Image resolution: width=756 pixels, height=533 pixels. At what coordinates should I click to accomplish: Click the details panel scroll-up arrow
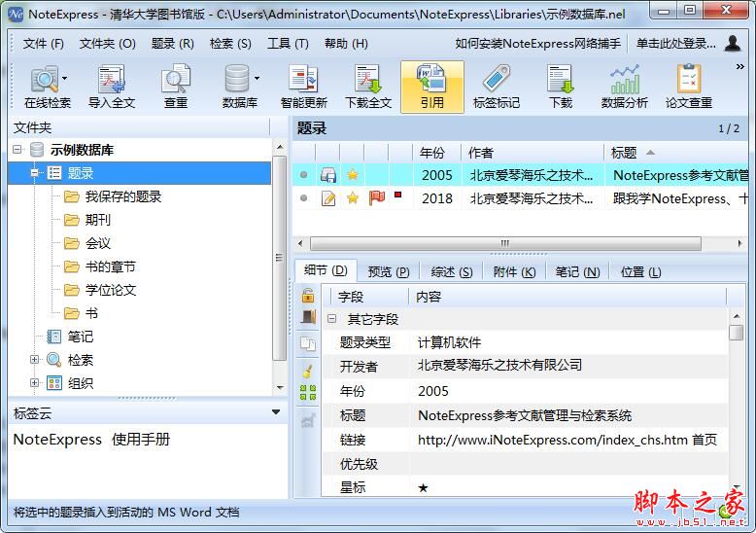pos(737,317)
